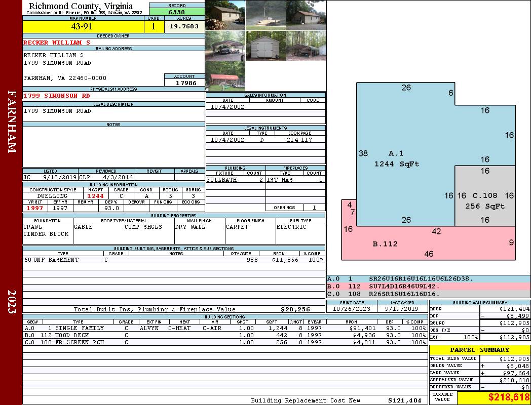Open the tan house front photo thumbnail
The image size is (532, 405).
click(x=225, y=15)
